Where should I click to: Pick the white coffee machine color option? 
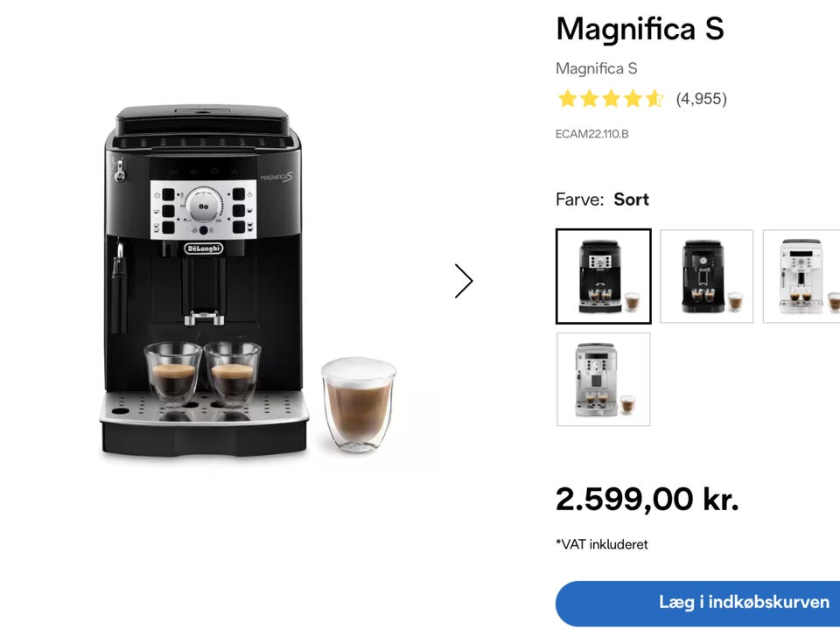pyautogui.click(x=802, y=276)
